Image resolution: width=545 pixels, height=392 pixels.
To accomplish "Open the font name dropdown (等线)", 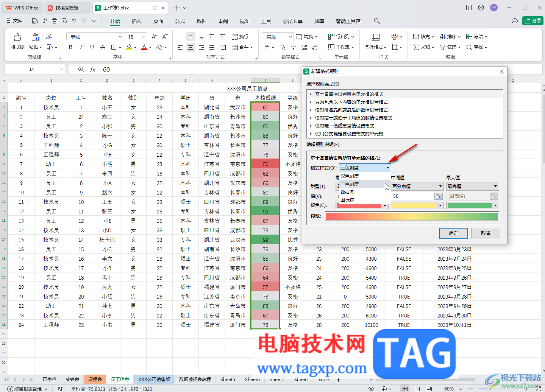I will click(120, 37).
